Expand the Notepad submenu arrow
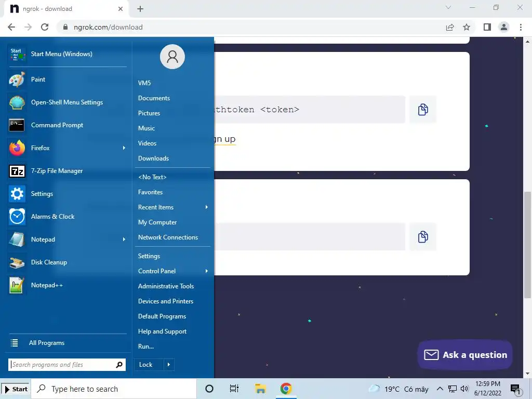532x399 pixels. (x=124, y=239)
